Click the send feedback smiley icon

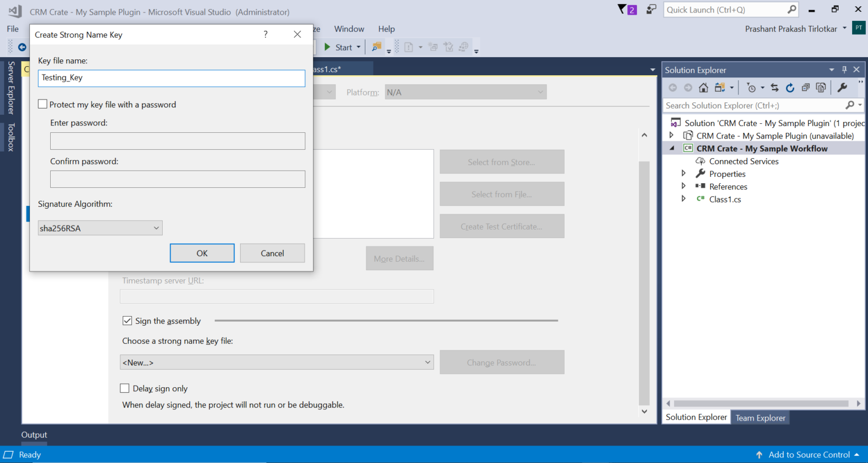coord(651,10)
